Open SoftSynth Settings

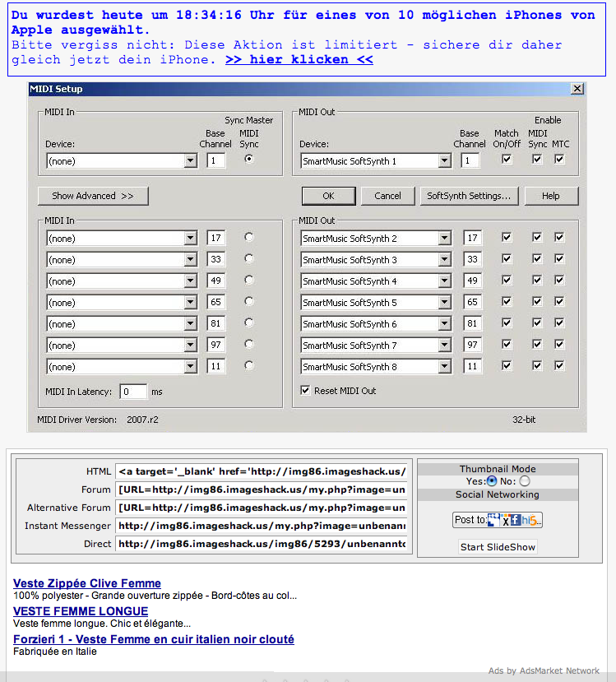tap(469, 196)
